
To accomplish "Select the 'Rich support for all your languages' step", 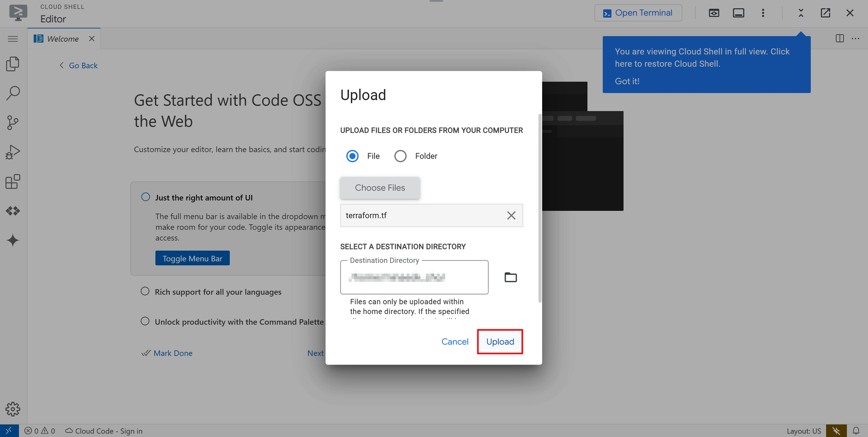I will [x=218, y=292].
